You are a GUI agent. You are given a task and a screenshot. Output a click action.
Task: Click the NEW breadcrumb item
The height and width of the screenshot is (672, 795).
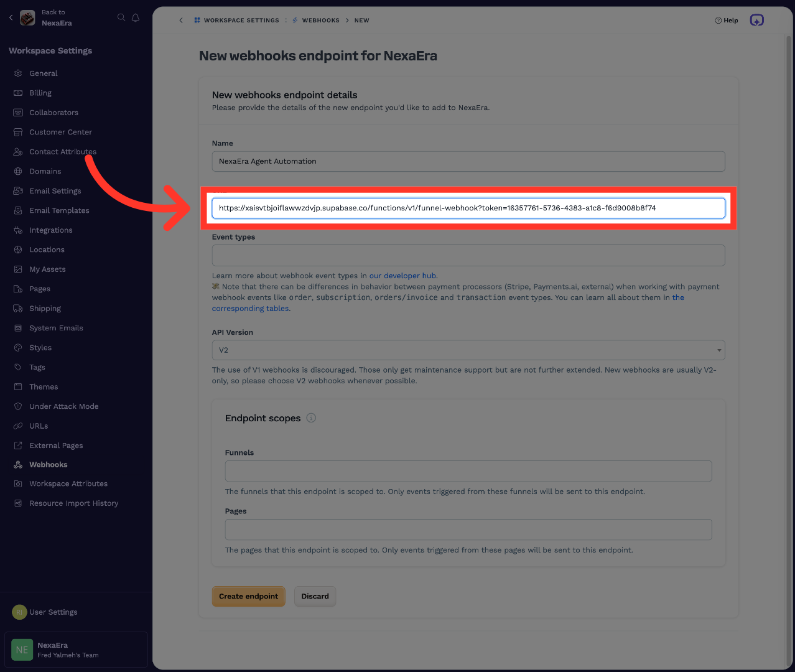(362, 21)
